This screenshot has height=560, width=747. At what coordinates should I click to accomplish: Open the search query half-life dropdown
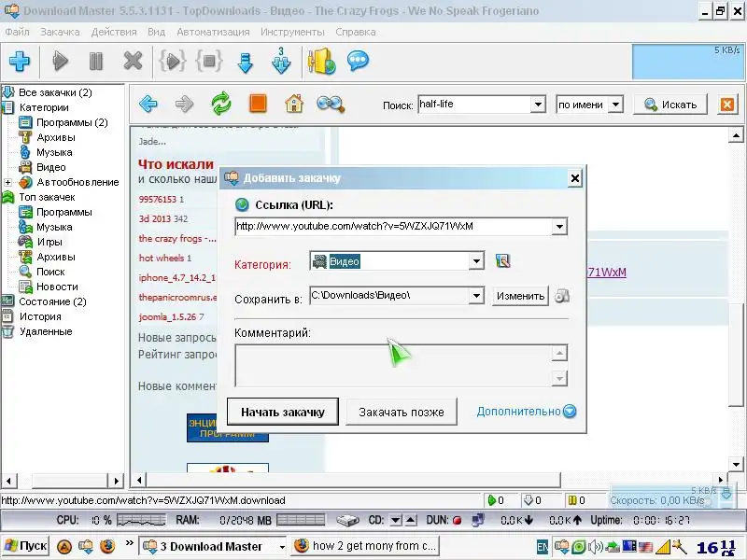(x=538, y=105)
